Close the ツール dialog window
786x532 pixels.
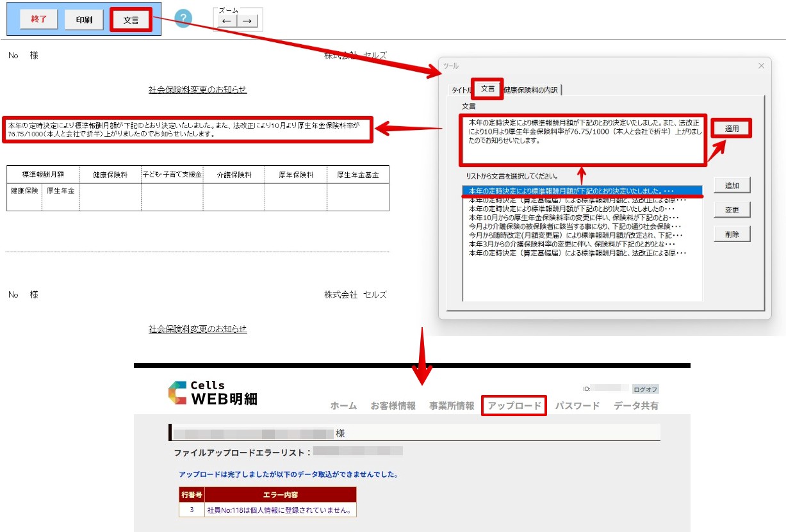[761, 65]
